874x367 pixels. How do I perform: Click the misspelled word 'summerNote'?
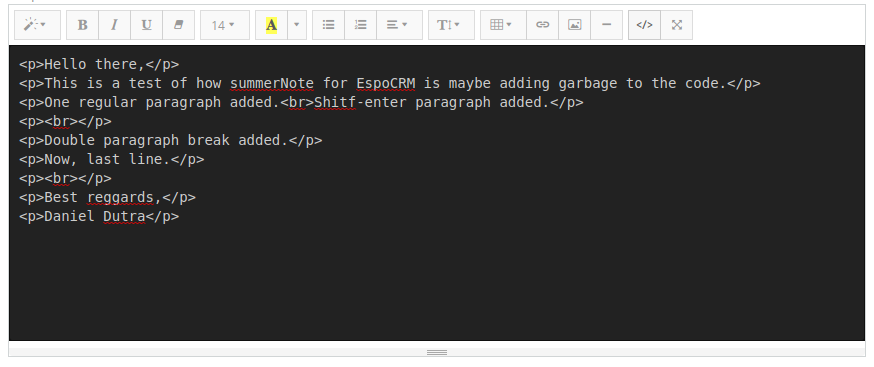(x=272, y=84)
